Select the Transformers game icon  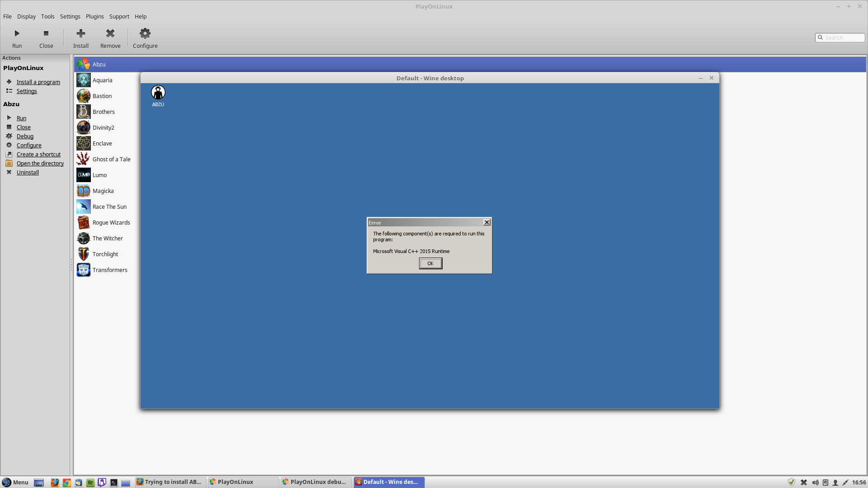point(84,270)
